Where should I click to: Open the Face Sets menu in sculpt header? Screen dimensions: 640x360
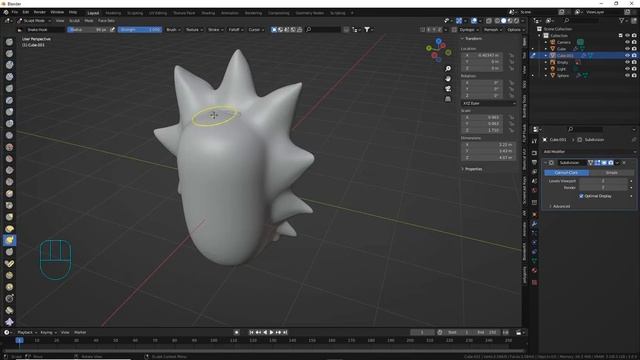pos(106,20)
